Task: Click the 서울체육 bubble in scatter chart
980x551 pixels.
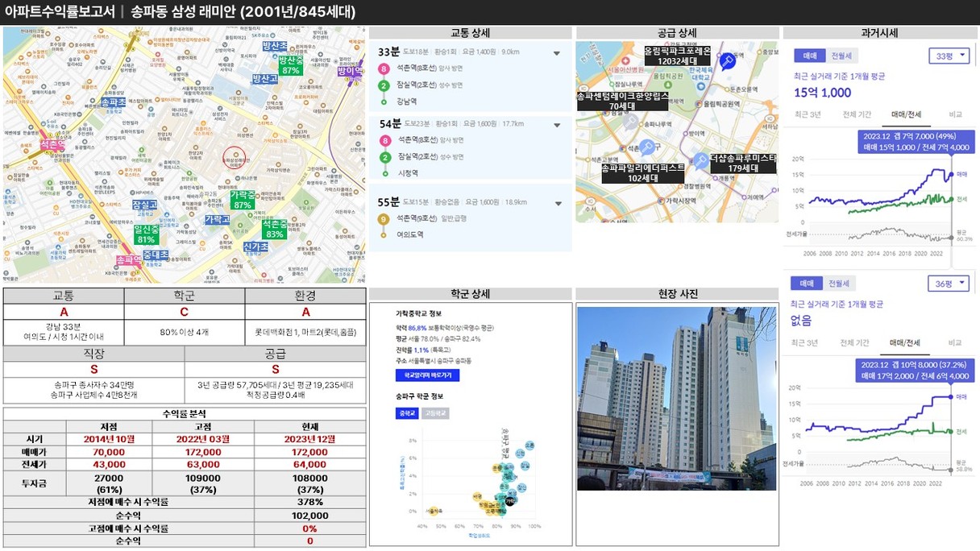Action: tap(435, 511)
